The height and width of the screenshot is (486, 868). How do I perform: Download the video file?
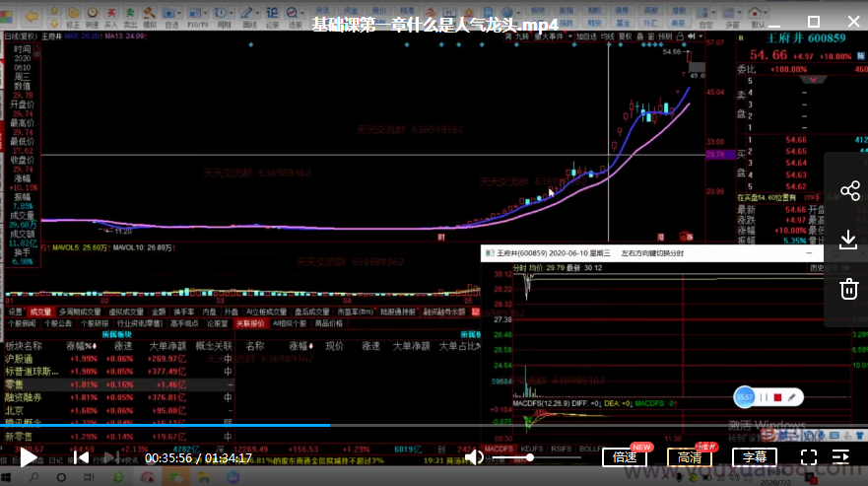pyautogui.click(x=849, y=240)
